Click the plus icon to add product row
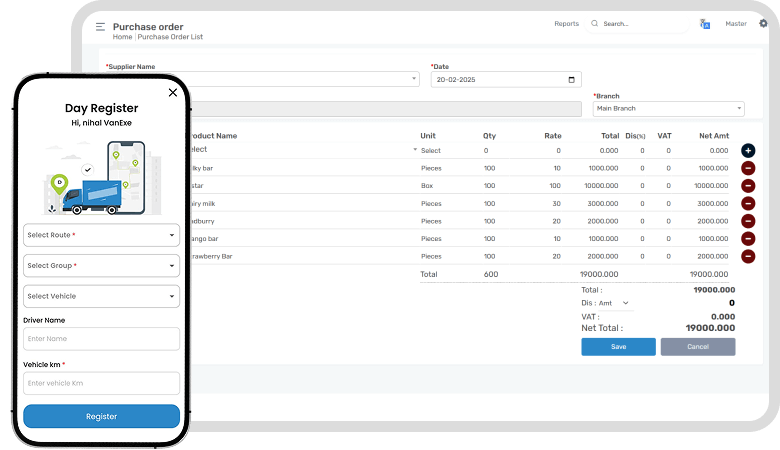 pyautogui.click(x=748, y=150)
